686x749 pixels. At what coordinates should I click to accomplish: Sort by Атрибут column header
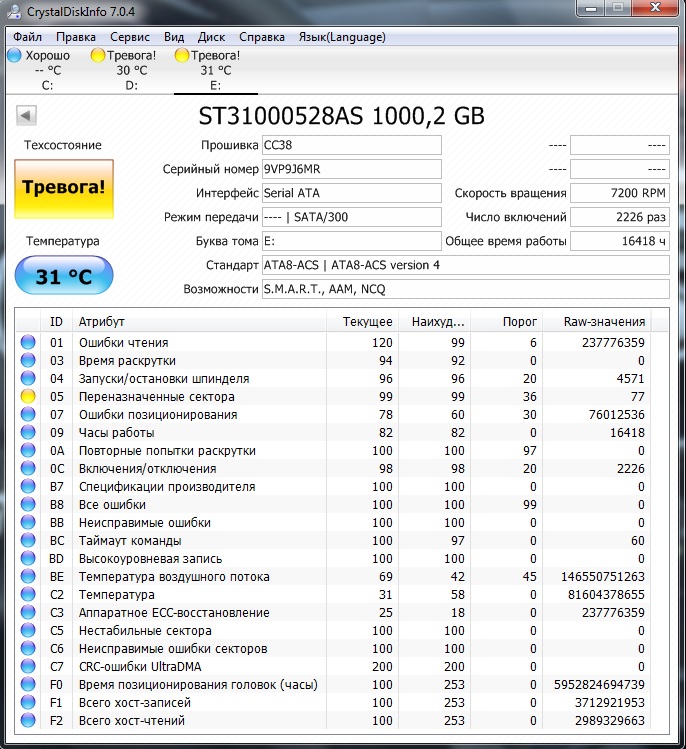click(199, 321)
